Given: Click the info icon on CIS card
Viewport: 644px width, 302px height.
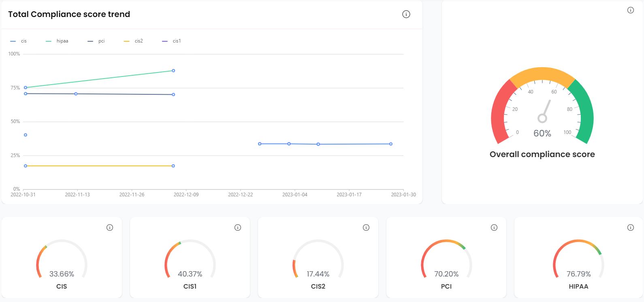Looking at the screenshot, I should [x=109, y=228].
